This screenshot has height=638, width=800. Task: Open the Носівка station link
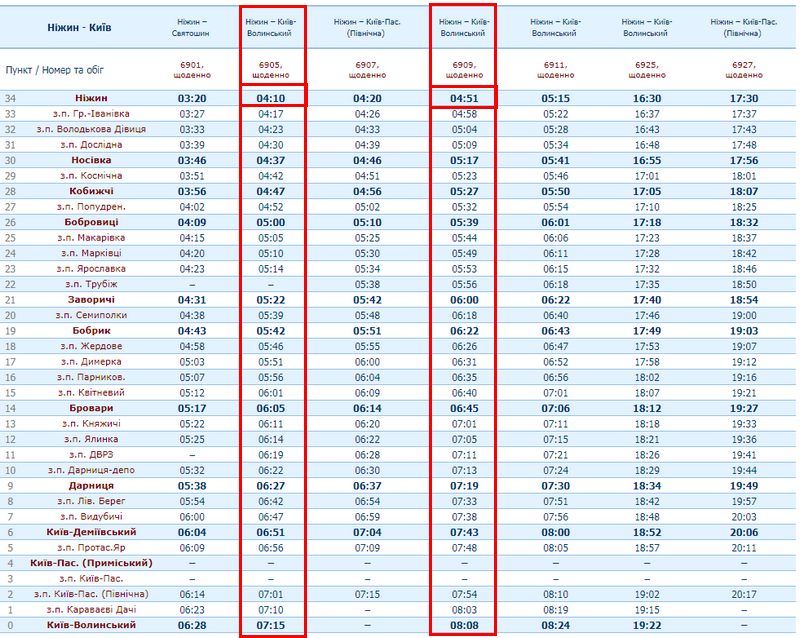click(91, 160)
